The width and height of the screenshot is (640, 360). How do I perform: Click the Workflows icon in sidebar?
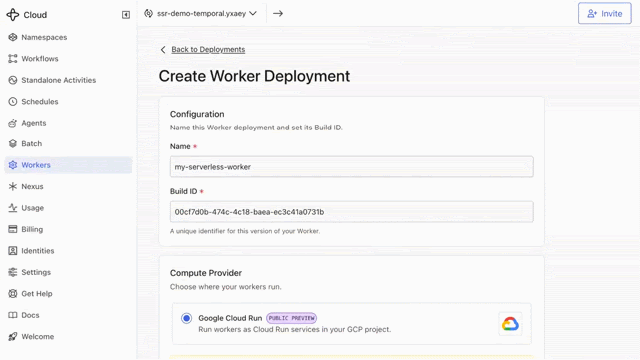(13, 59)
